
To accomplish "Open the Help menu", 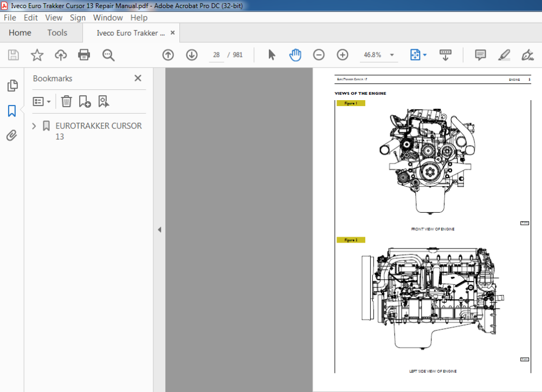I will (x=139, y=18).
